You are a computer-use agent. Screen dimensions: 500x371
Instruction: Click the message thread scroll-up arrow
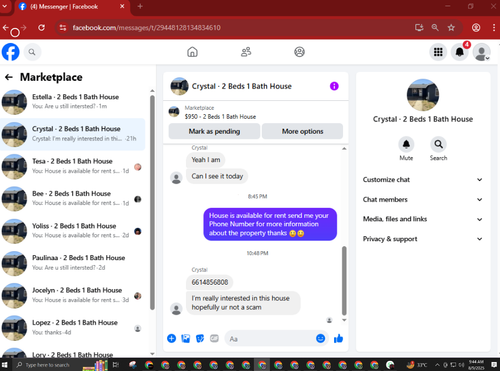click(344, 149)
